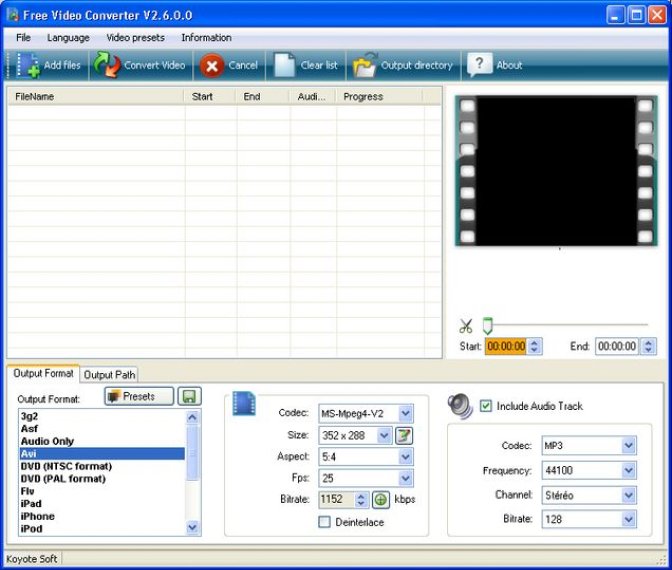Click the green bitrate calculator icon
The height and width of the screenshot is (570, 672).
click(x=381, y=499)
